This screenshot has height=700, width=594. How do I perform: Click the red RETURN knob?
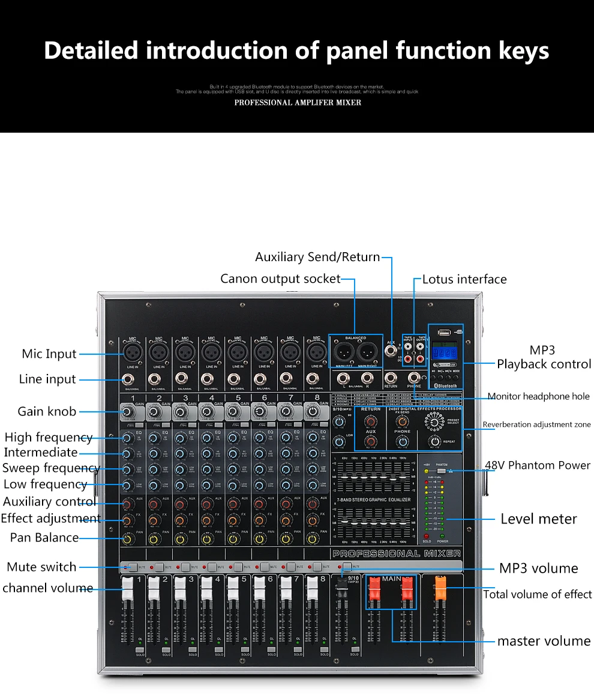[x=370, y=421]
